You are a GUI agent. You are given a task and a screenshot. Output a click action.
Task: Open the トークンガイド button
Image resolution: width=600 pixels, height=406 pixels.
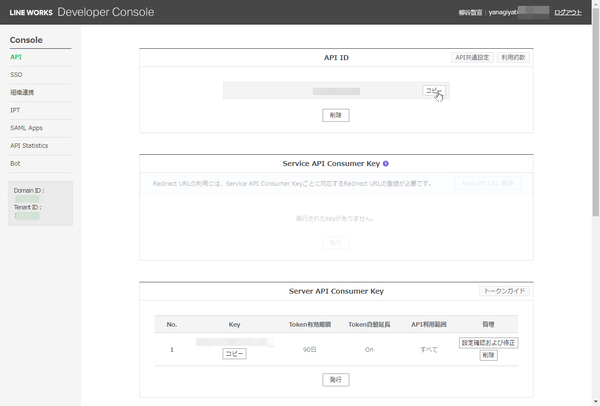pos(504,291)
